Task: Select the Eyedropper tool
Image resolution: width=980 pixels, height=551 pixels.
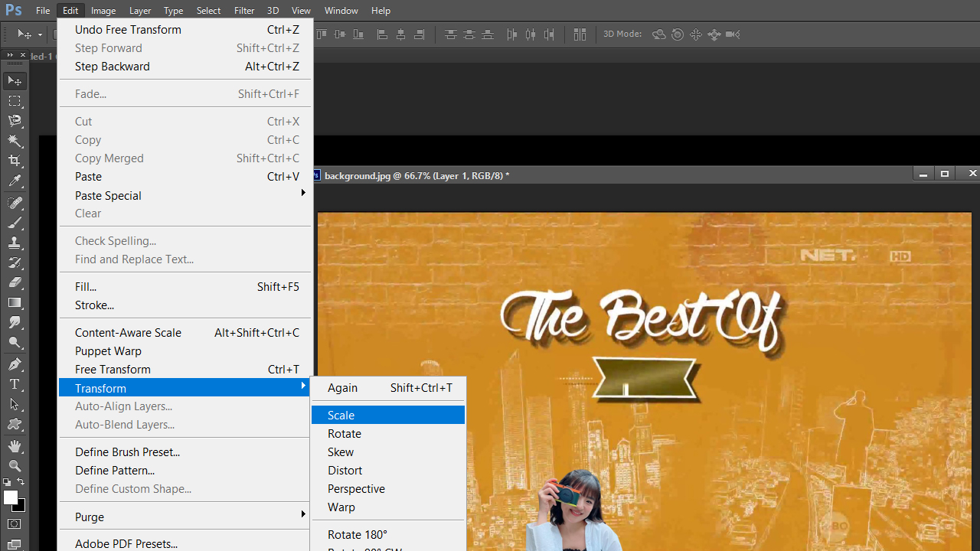Action: [15, 181]
